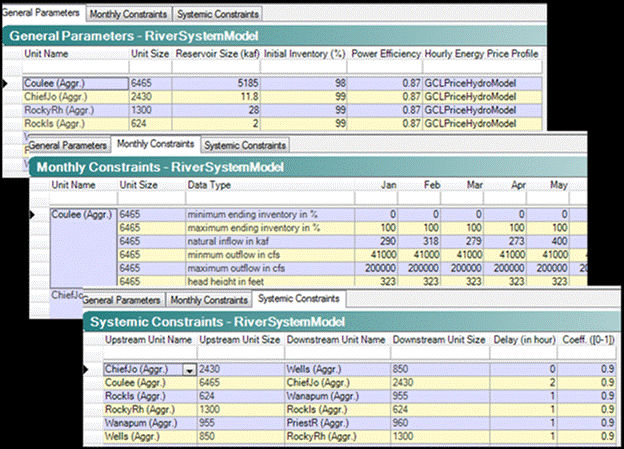Sort by Data Type header in Monthly Constraints
The height and width of the screenshot is (449, 624).
coord(209,185)
